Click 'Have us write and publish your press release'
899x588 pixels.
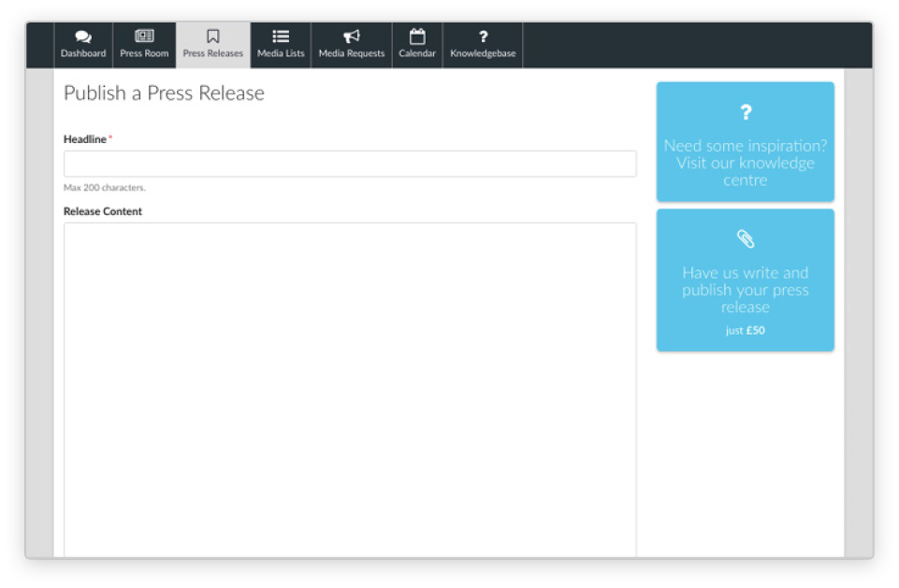(746, 280)
